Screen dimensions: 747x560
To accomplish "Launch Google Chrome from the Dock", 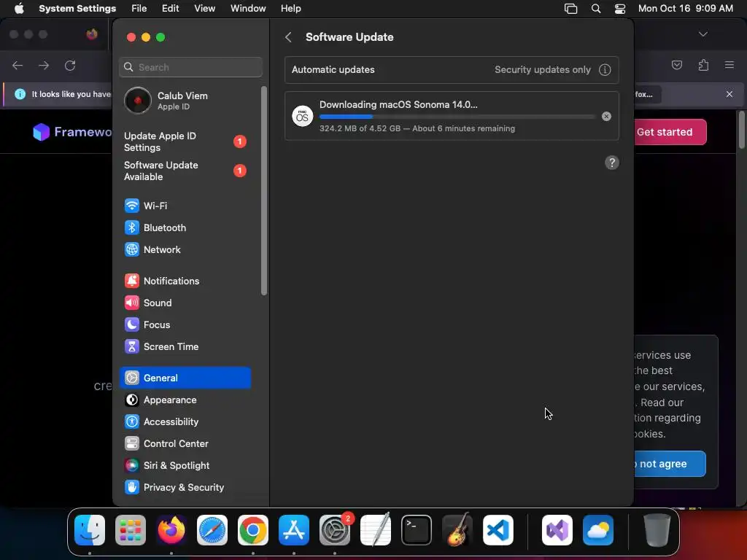I will coord(253,530).
